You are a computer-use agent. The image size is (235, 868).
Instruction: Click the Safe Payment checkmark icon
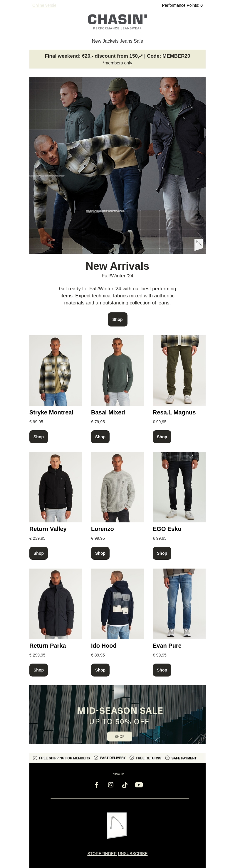point(167,758)
